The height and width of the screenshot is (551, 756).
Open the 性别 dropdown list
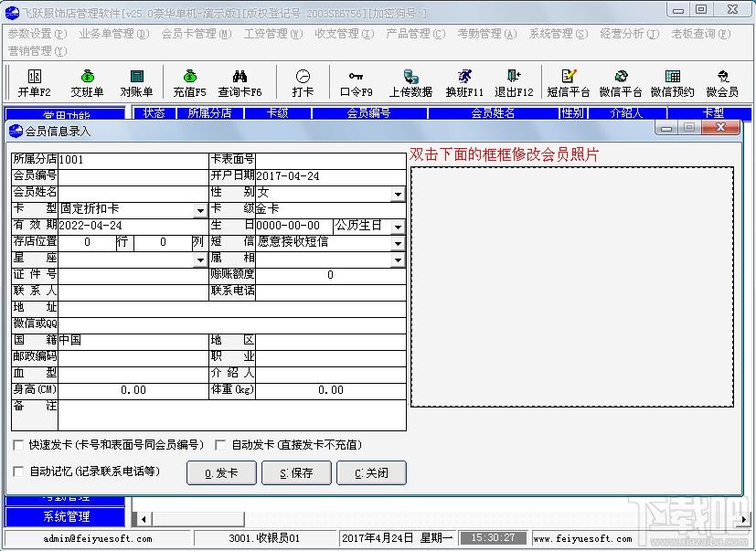398,195
